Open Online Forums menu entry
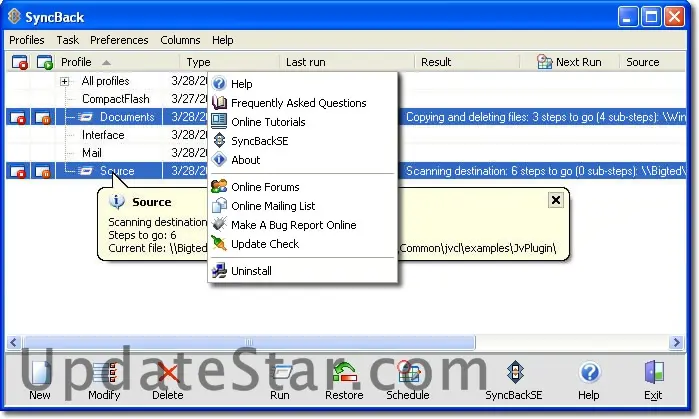Screen dimensions: 699x419 tap(303, 187)
